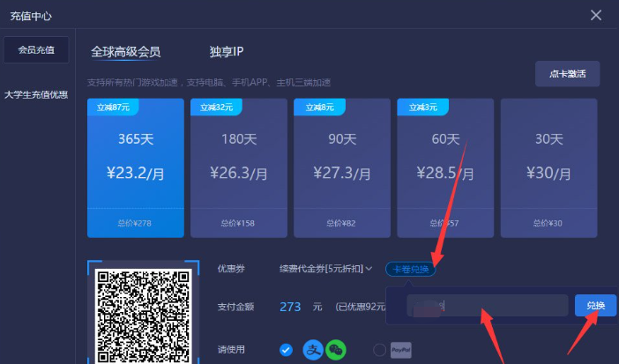Click the 273 payment amount value

click(x=290, y=307)
